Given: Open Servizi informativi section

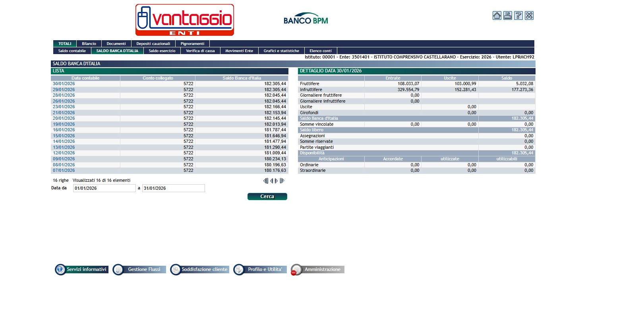Looking at the screenshot, I should (x=86, y=269).
